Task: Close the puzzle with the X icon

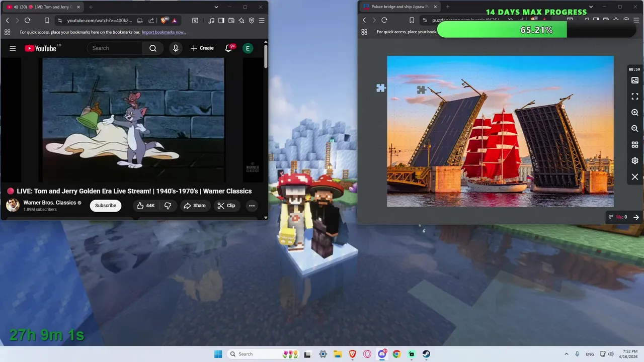Action: pyautogui.click(x=635, y=177)
